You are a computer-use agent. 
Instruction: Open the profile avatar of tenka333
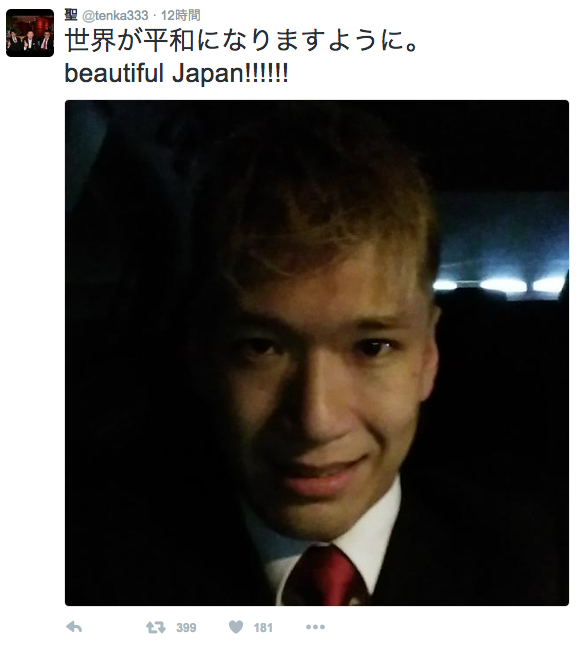[x=30, y=33]
